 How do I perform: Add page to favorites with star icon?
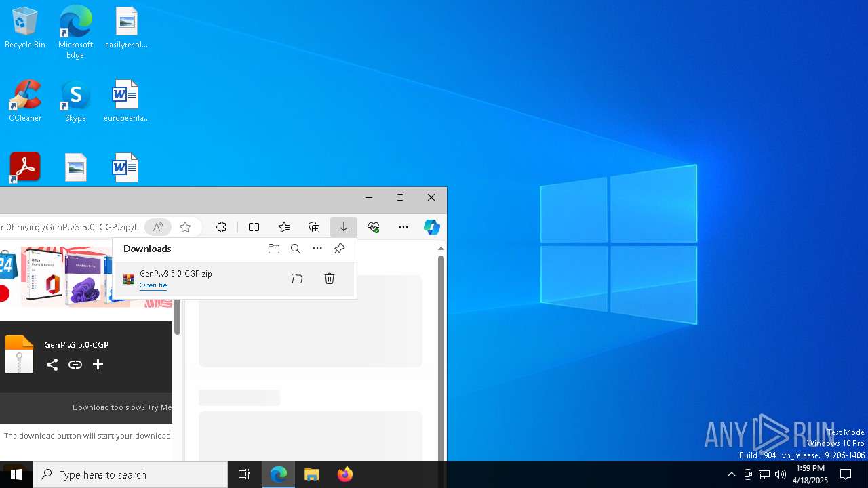(185, 227)
